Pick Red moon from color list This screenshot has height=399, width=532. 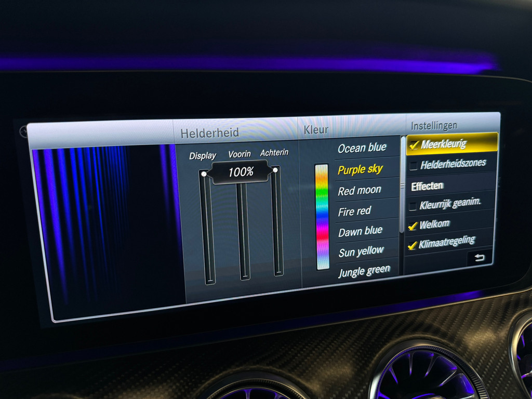click(360, 191)
